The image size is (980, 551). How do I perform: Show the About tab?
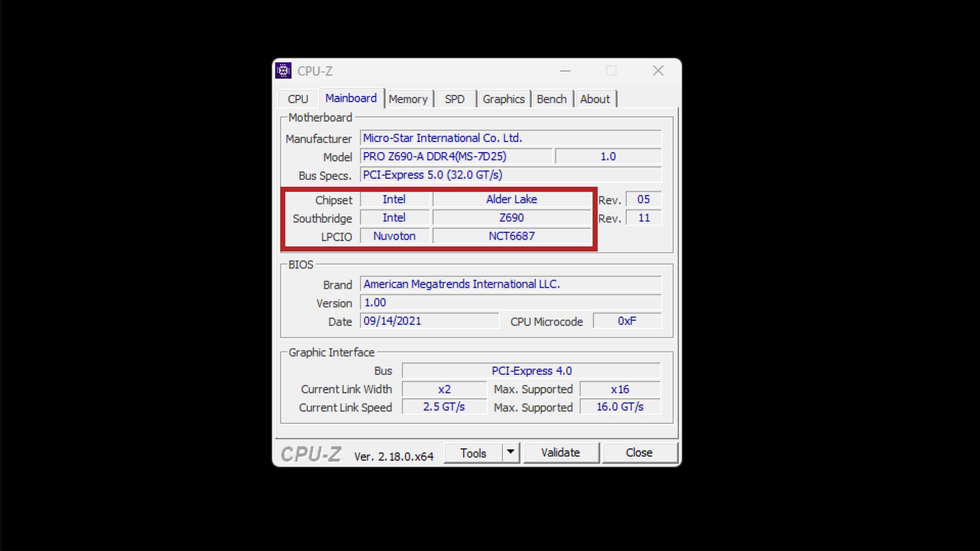tap(595, 99)
